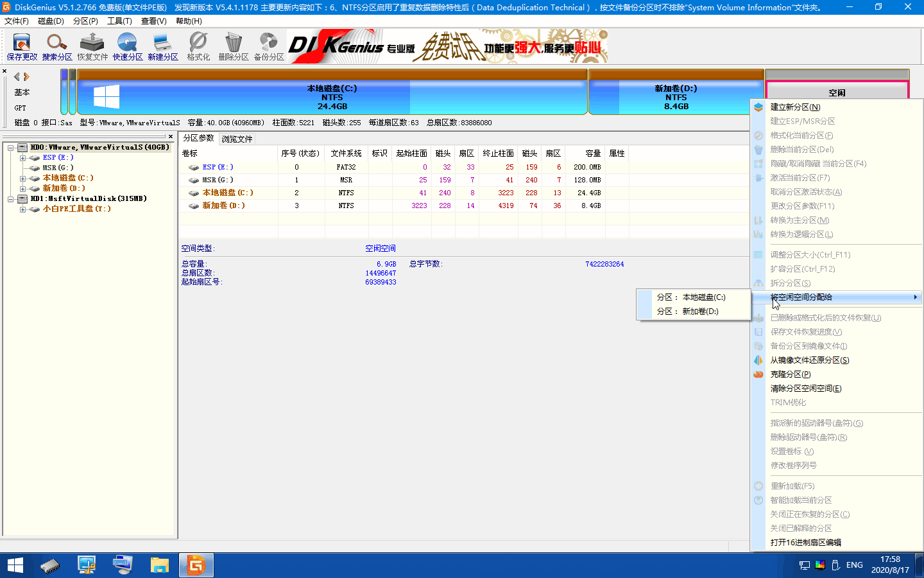Click the 新建分区 toolbar icon
The image size is (924, 578).
pos(163,48)
